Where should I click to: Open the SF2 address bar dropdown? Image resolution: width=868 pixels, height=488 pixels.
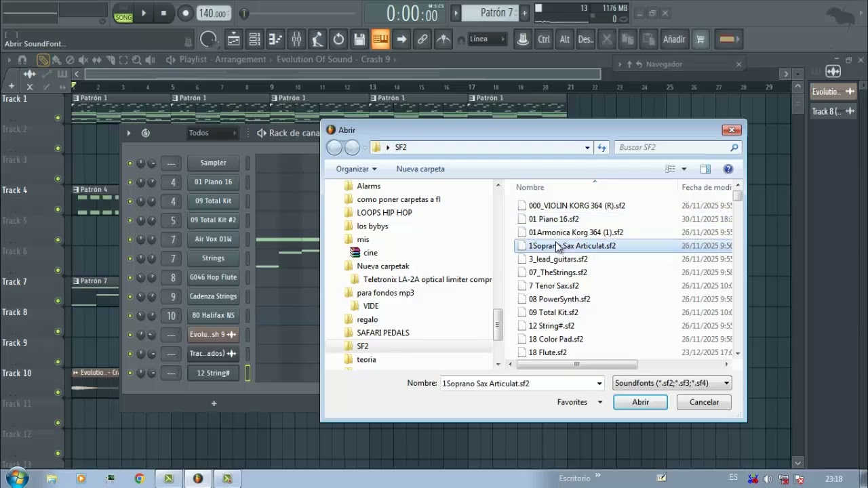[x=587, y=147]
